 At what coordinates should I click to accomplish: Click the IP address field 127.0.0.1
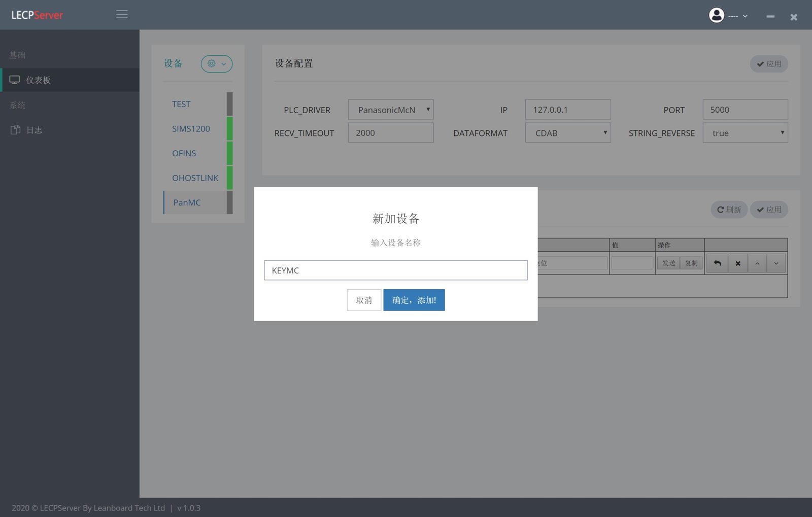(x=568, y=110)
